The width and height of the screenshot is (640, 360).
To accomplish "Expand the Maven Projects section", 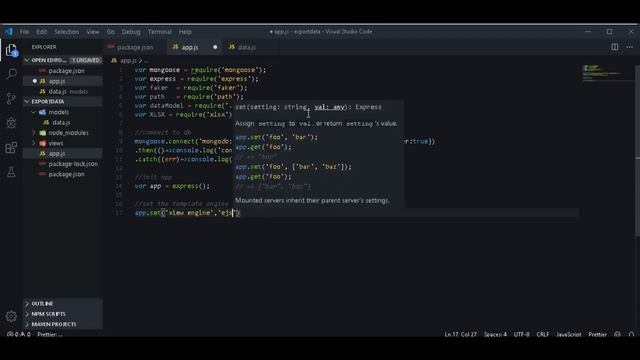I will [62, 324].
